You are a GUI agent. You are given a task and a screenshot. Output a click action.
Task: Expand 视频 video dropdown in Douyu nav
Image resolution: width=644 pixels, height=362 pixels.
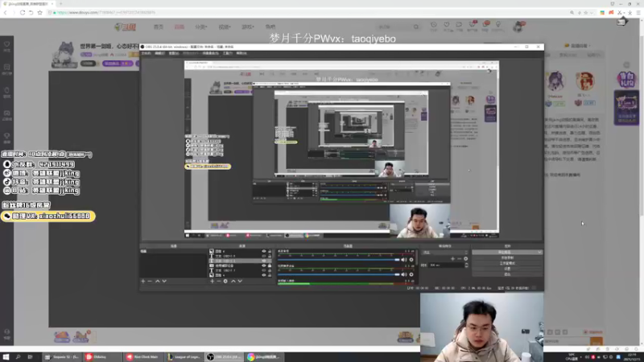(225, 27)
